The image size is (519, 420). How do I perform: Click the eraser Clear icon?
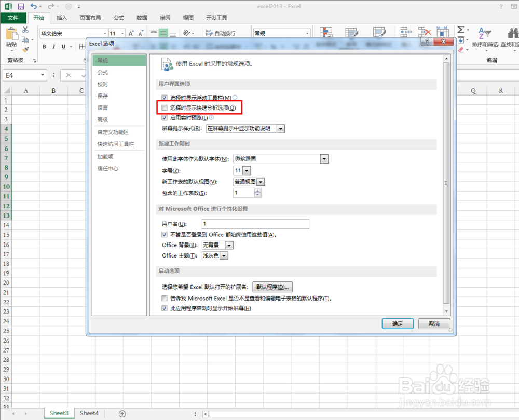coord(461,50)
